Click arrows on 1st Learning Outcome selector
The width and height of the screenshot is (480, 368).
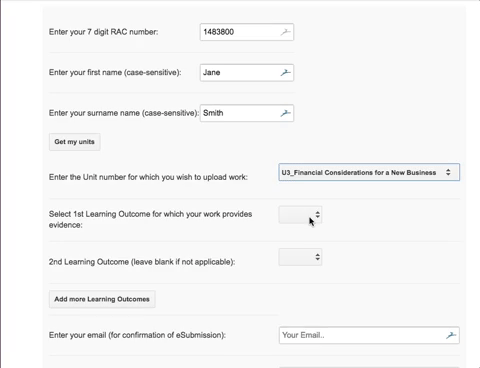click(317, 215)
